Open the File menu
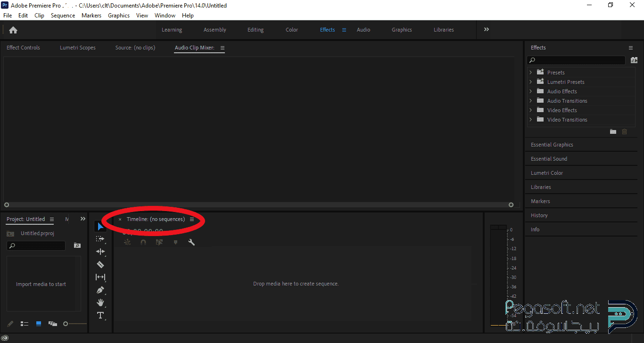 click(x=8, y=16)
